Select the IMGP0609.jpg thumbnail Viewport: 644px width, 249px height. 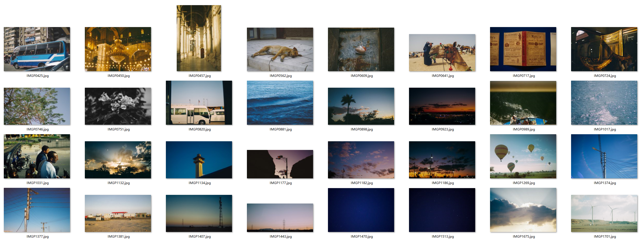pyautogui.click(x=361, y=49)
